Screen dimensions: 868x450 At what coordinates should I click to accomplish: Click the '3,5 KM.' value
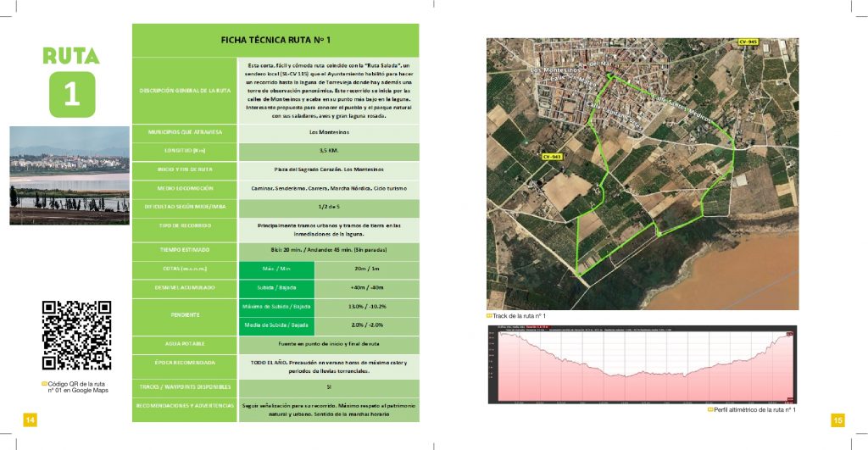329,151
